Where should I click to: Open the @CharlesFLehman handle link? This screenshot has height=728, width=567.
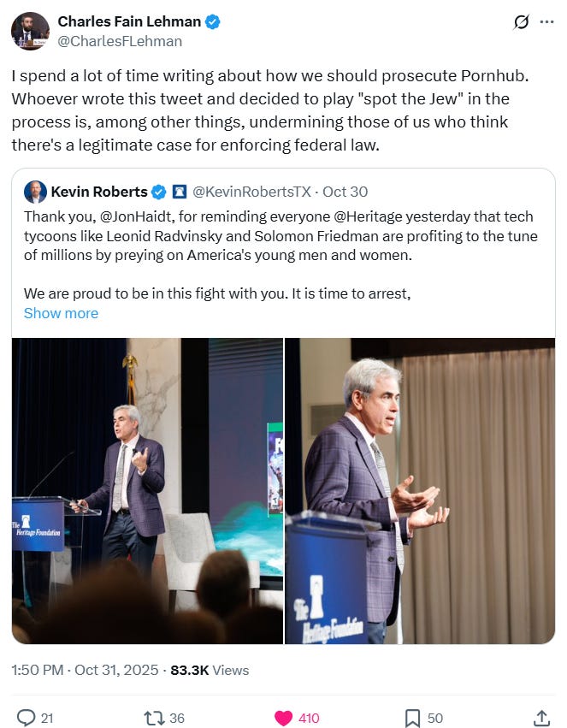pos(120,41)
